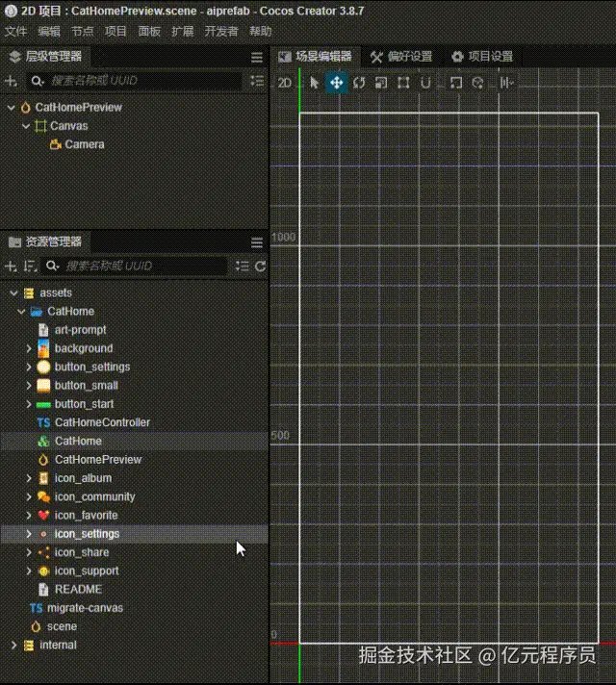
Task: Open the 面板 menu
Action: point(149,32)
